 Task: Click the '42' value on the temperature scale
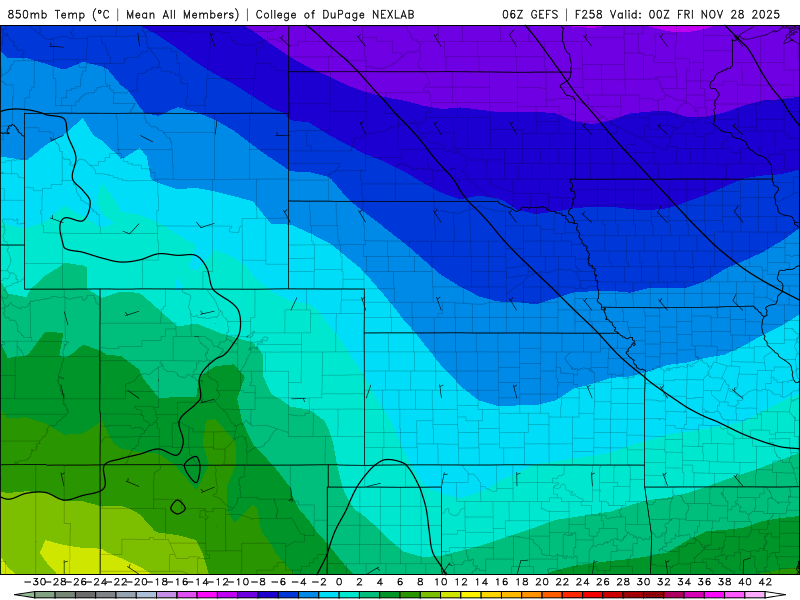(x=765, y=582)
